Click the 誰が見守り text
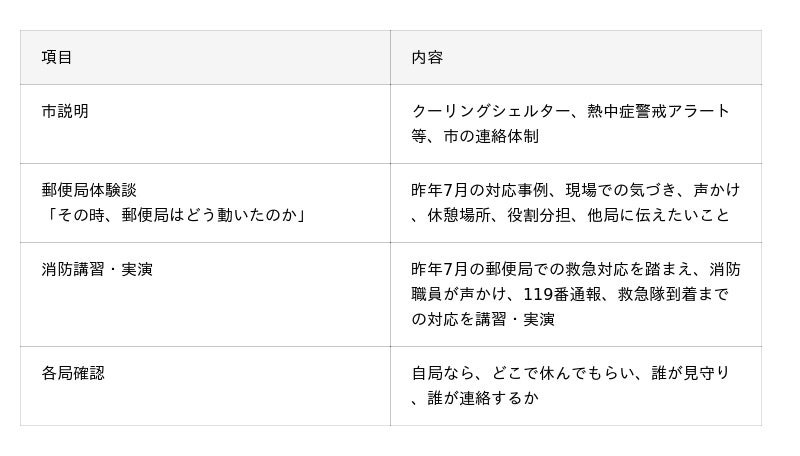Screen dimensions: 800x456 point(690,373)
